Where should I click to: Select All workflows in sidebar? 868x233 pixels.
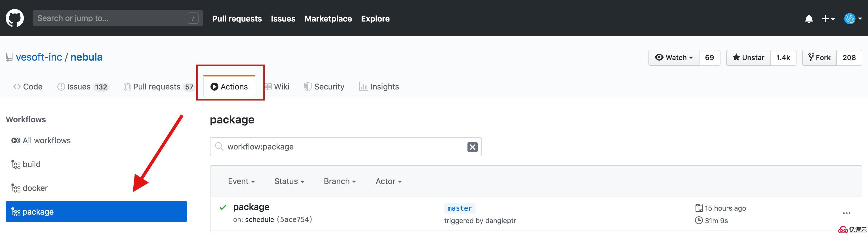point(41,140)
